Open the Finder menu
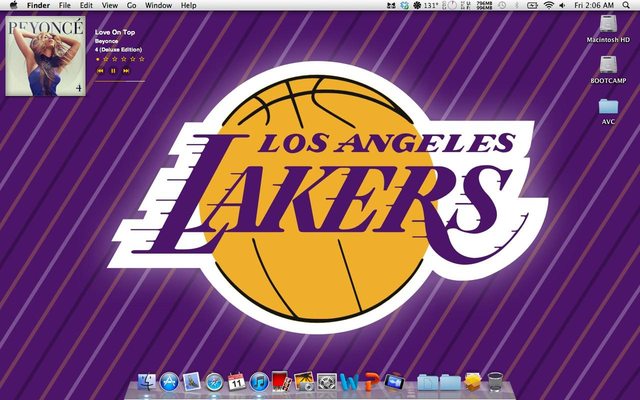The height and width of the screenshot is (400, 640). pos(38,5)
